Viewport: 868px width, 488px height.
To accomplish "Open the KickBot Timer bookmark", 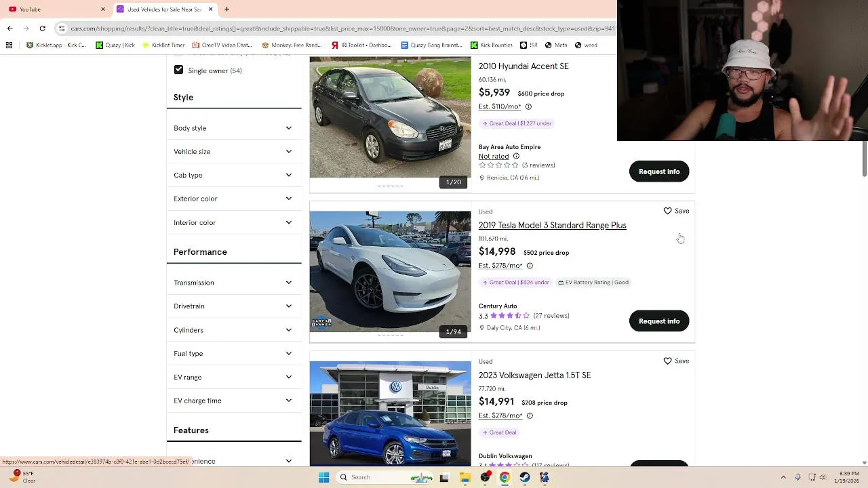I will click(163, 45).
